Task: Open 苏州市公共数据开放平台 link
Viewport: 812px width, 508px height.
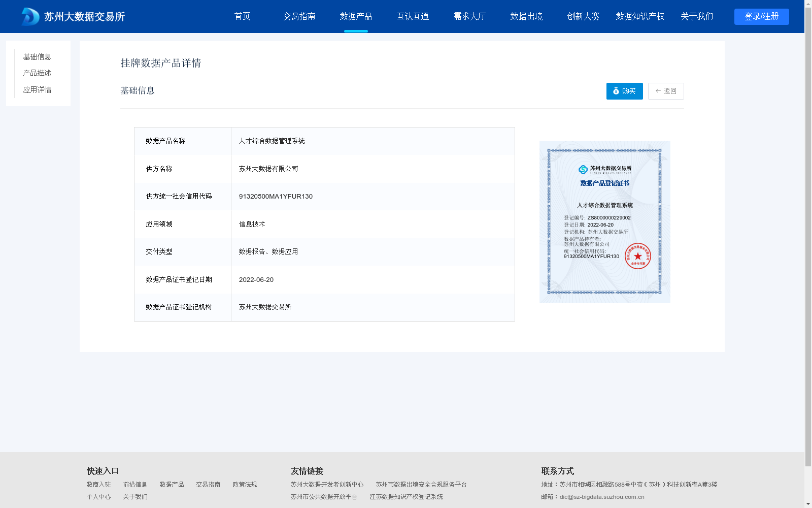Action: click(x=324, y=497)
